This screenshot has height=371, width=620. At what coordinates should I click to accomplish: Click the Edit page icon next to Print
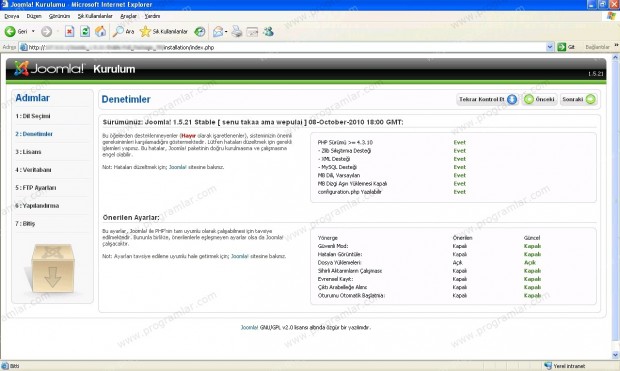[252, 32]
